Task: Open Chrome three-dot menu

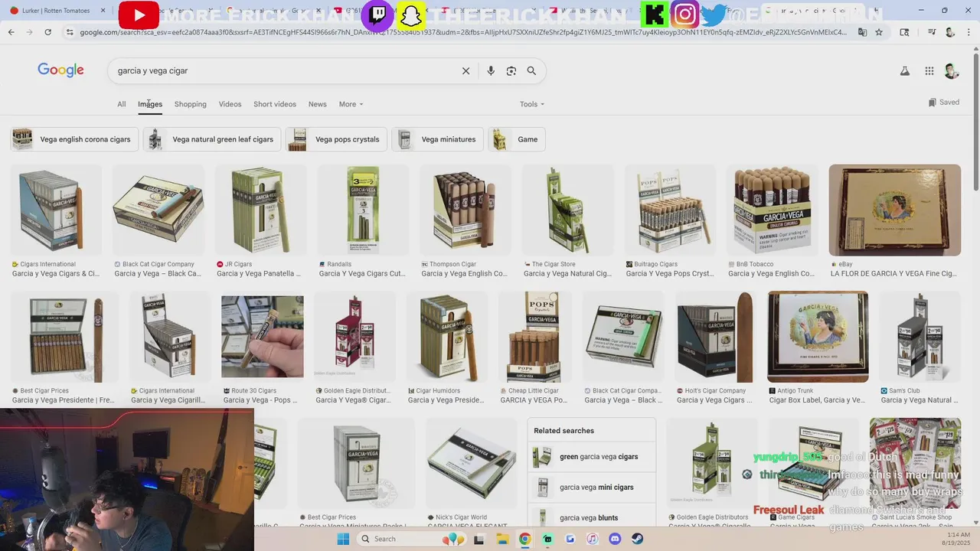Action: pos(969,32)
